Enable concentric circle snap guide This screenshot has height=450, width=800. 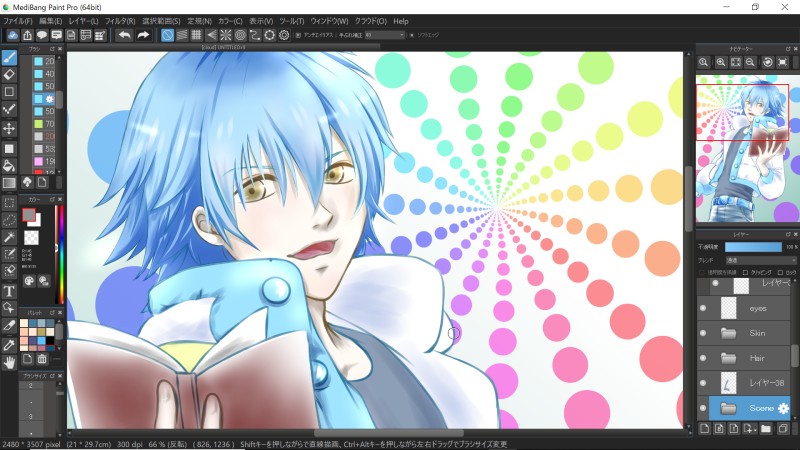240,35
